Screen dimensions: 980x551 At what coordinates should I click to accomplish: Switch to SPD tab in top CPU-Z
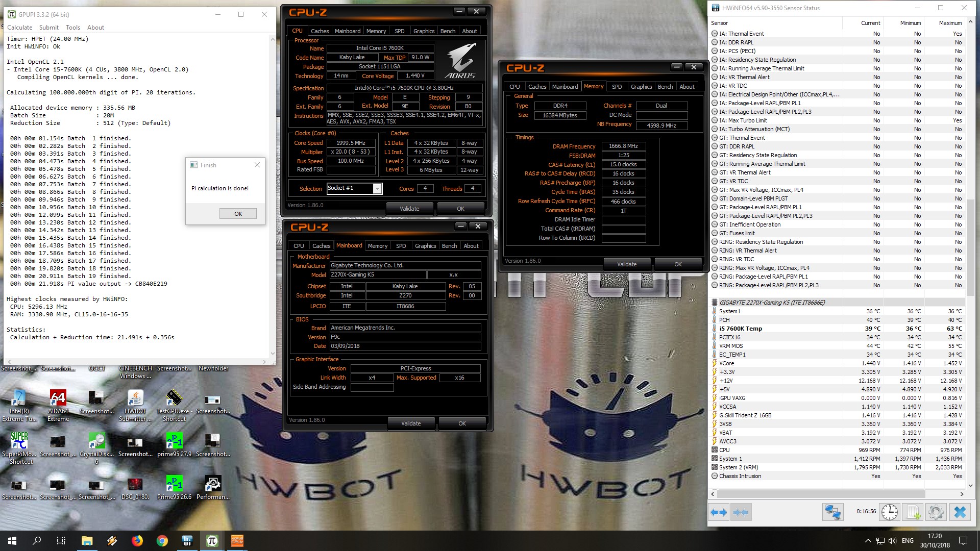click(x=400, y=31)
